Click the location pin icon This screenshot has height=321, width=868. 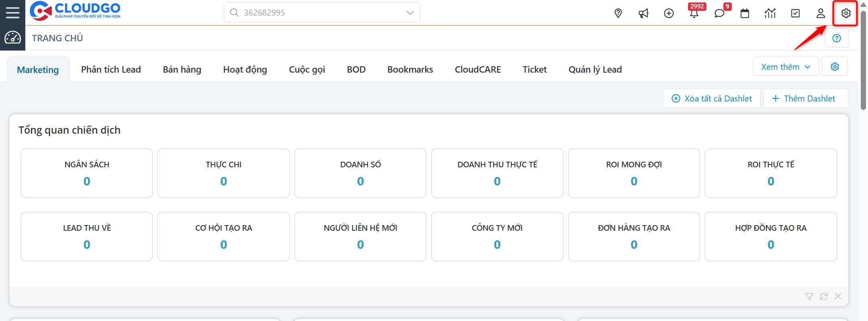pyautogui.click(x=618, y=13)
